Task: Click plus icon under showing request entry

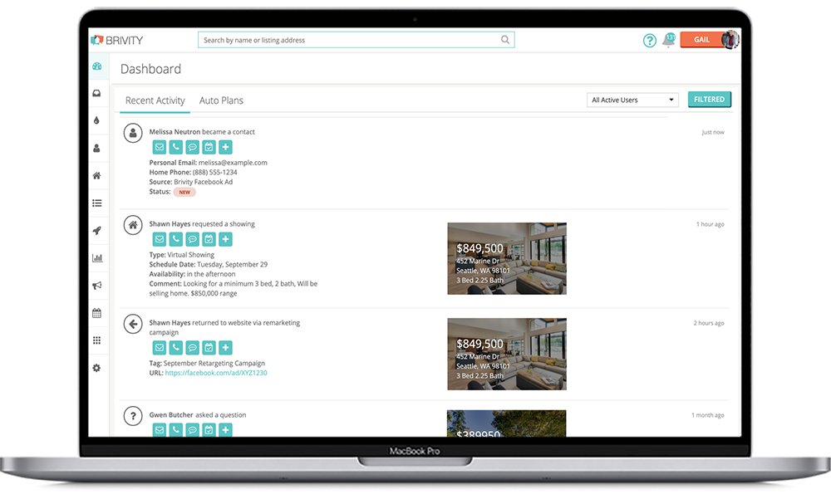Action: (x=225, y=239)
